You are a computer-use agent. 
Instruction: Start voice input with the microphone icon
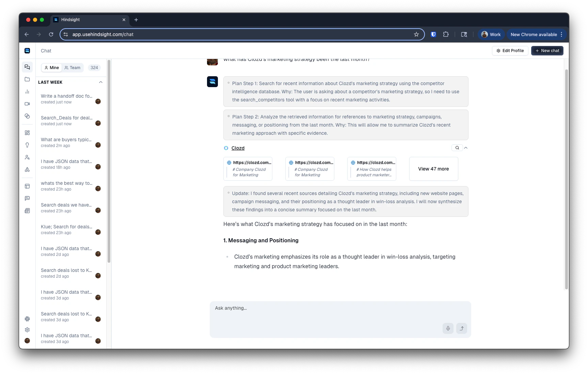[x=448, y=328]
